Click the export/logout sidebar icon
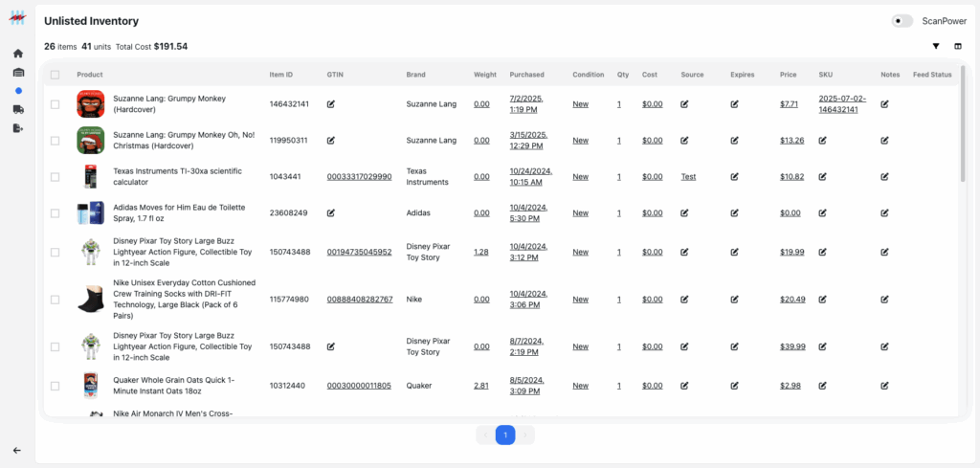The width and height of the screenshot is (980, 468). (x=17, y=128)
